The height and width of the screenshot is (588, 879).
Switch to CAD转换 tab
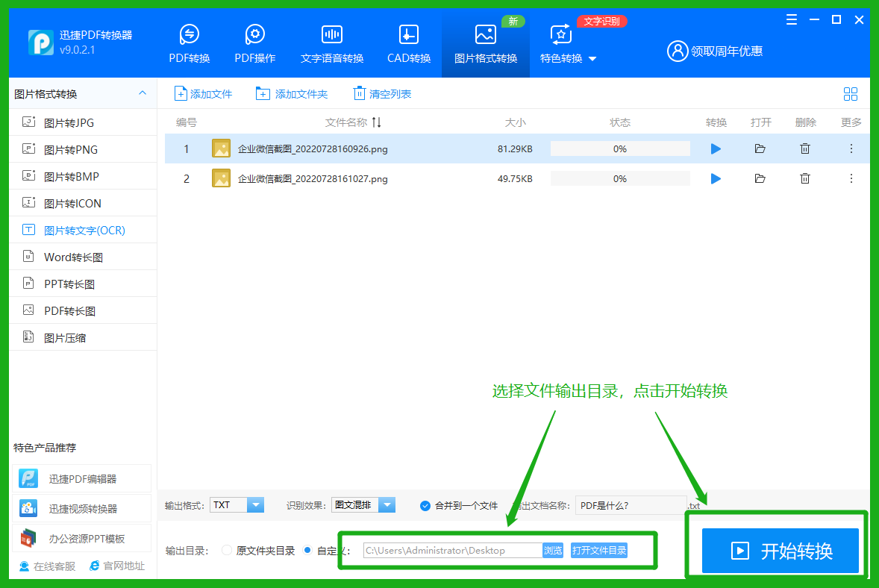click(x=409, y=44)
